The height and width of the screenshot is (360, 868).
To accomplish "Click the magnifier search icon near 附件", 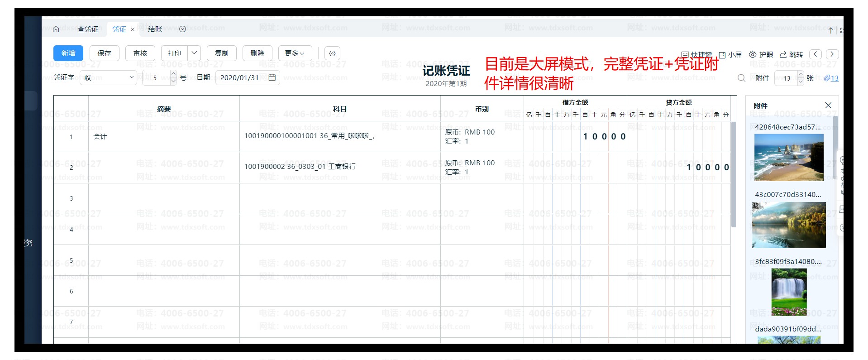I will (x=741, y=78).
